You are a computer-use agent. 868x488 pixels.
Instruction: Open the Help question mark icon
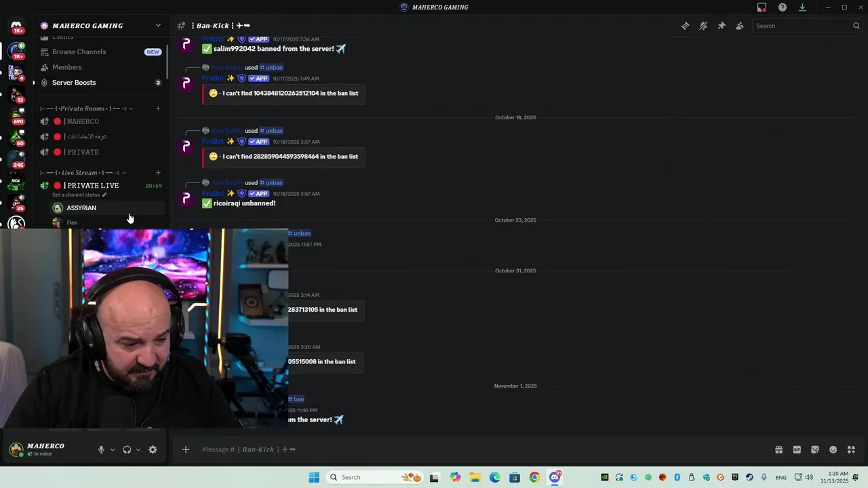(783, 7)
